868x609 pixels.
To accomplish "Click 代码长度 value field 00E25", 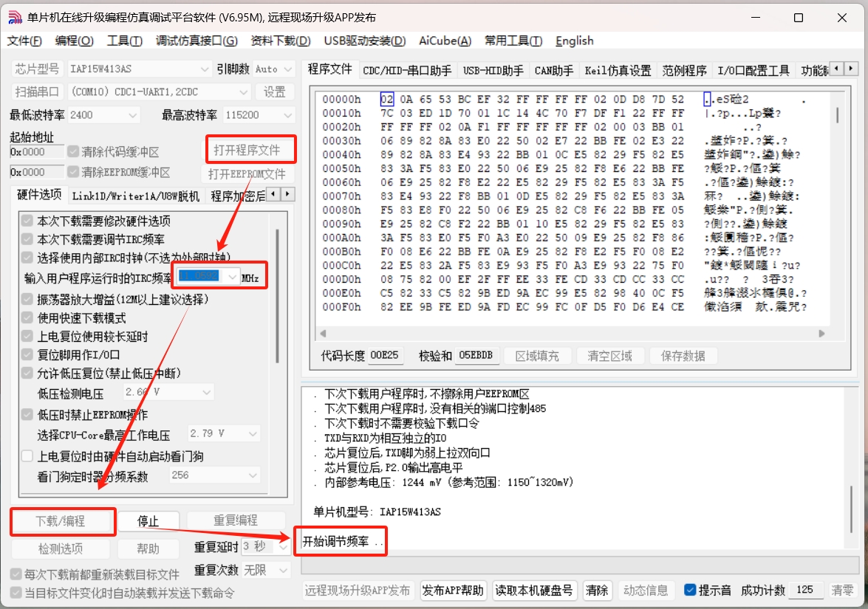I will (385, 355).
